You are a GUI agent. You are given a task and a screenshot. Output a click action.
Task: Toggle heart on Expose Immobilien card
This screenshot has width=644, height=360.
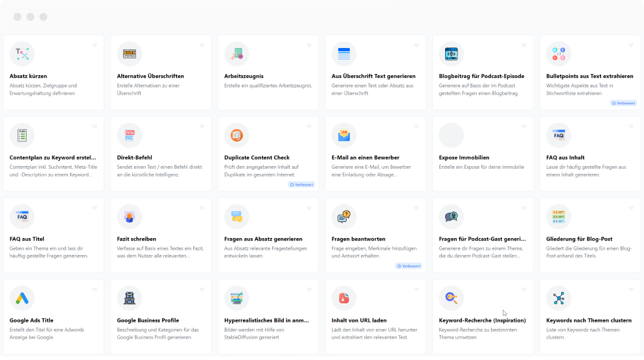[x=523, y=126]
